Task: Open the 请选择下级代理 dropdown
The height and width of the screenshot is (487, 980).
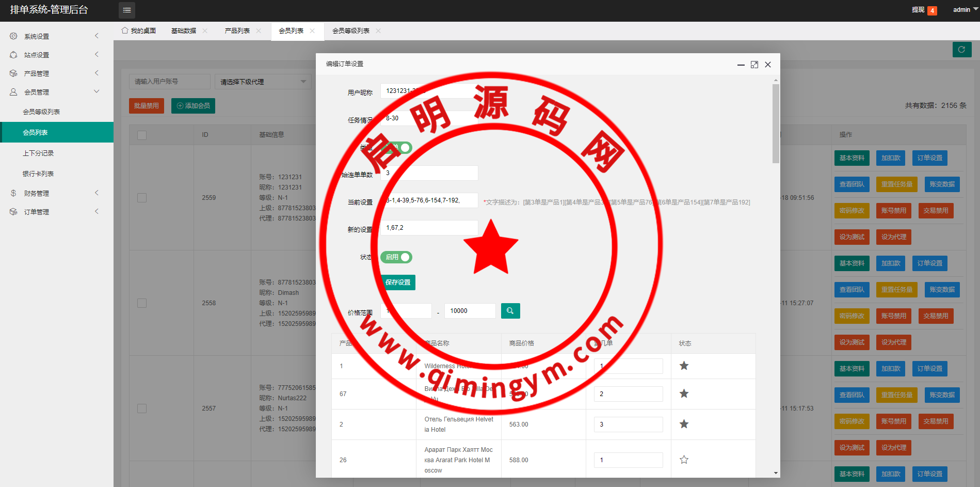Action: pyautogui.click(x=263, y=82)
